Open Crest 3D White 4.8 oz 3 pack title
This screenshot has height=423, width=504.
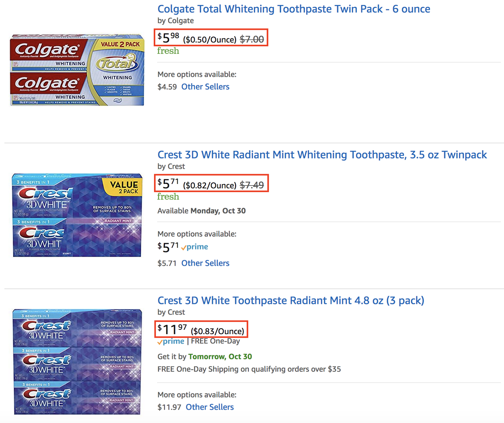[x=291, y=300]
